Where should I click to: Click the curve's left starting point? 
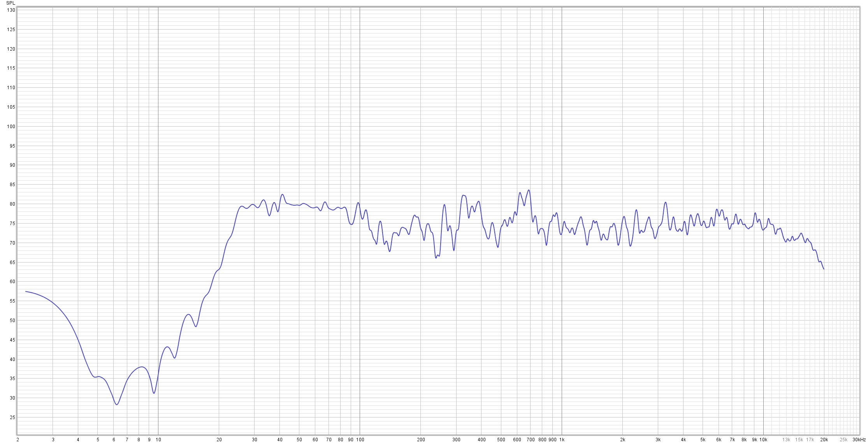pyautogui.click(x=26, y=291)
